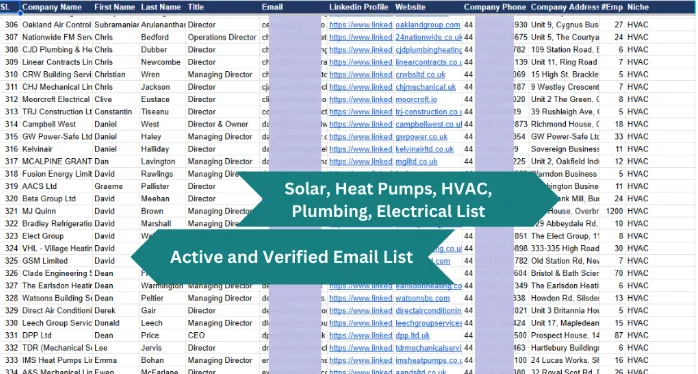
Task: Select last name cell 'Bedford'
Action: (155, 37)
